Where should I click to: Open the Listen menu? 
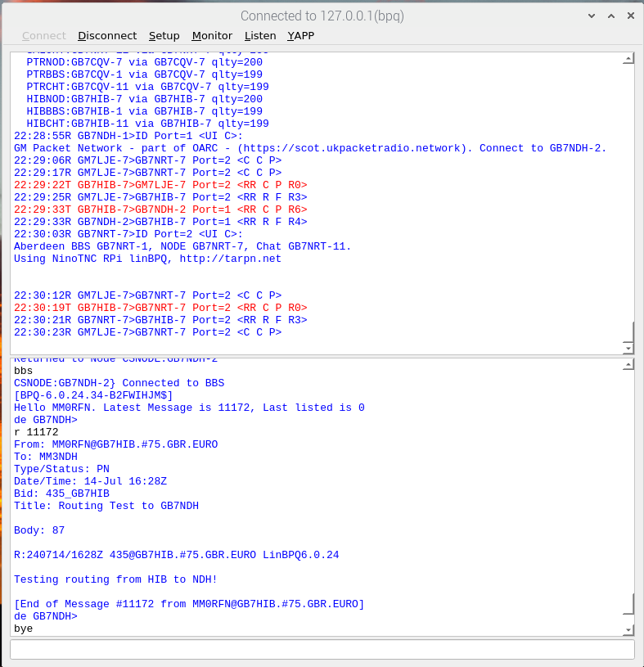(260, 35)
